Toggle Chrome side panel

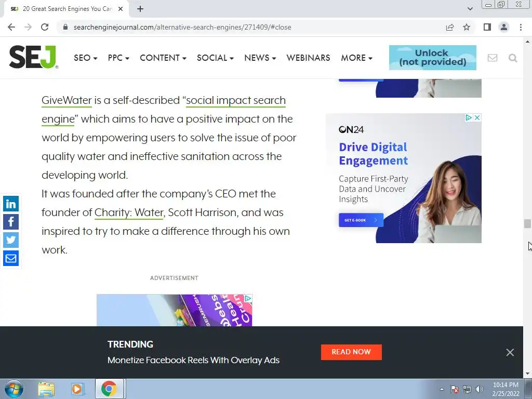(487, 27)
